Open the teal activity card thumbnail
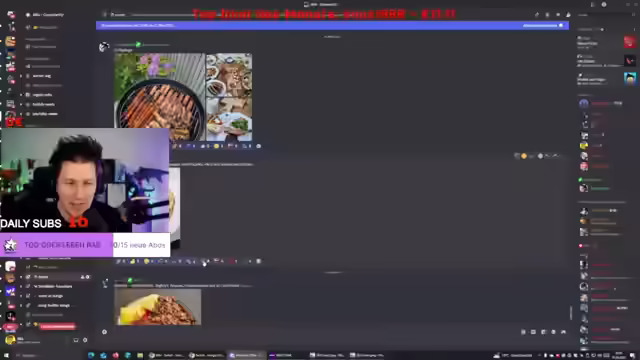640x360 pixels. point(629,78)
